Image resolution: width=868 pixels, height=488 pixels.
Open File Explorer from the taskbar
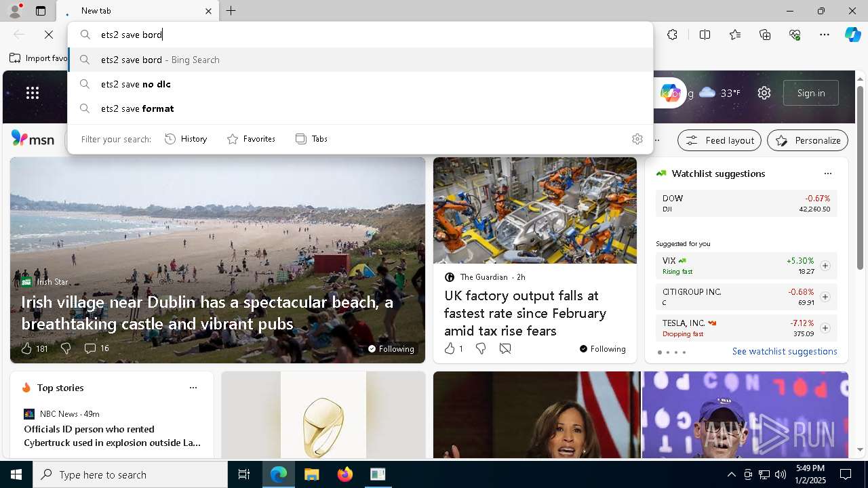coord(311,474)
